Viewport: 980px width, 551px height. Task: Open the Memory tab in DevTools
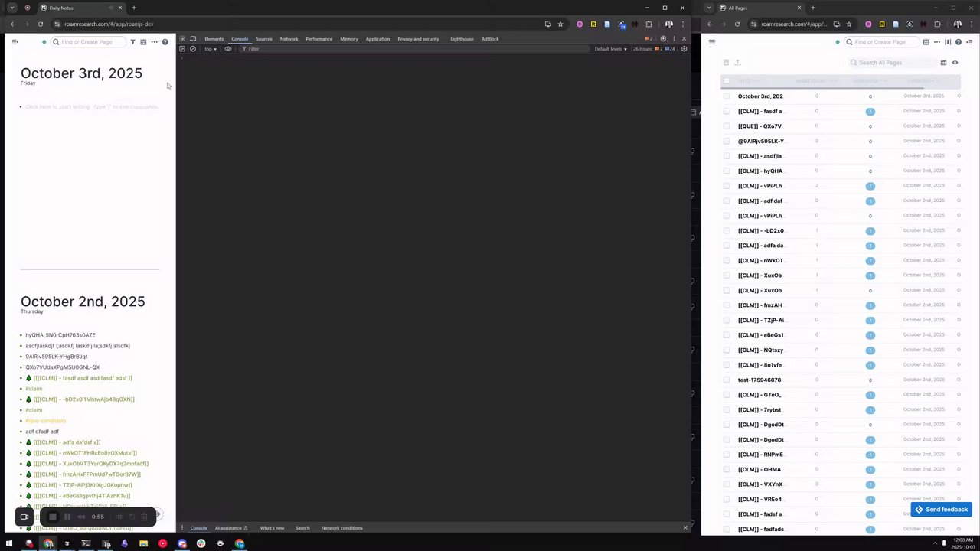pyautogui.click(x=349, y=39)
